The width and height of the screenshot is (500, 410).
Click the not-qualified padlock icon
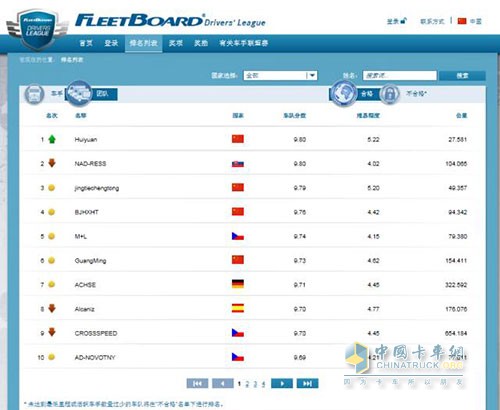[x=389, y=94]
